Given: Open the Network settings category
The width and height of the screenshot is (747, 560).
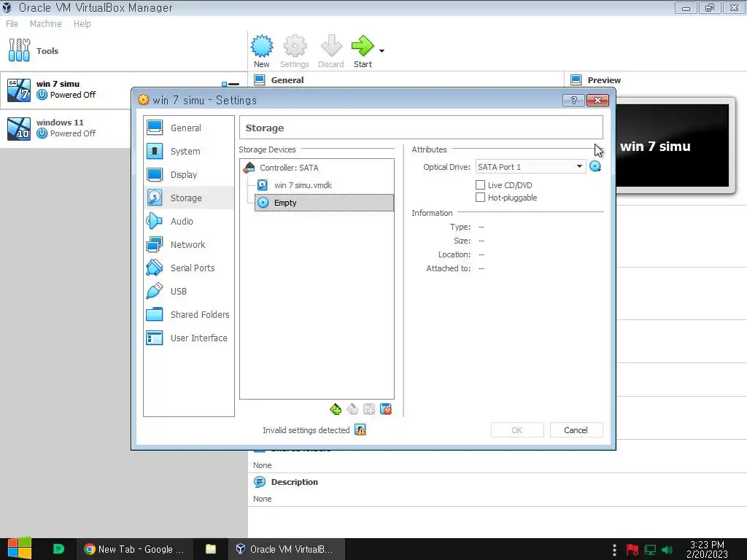Looking at the screenshot, I should click(189, 244).
